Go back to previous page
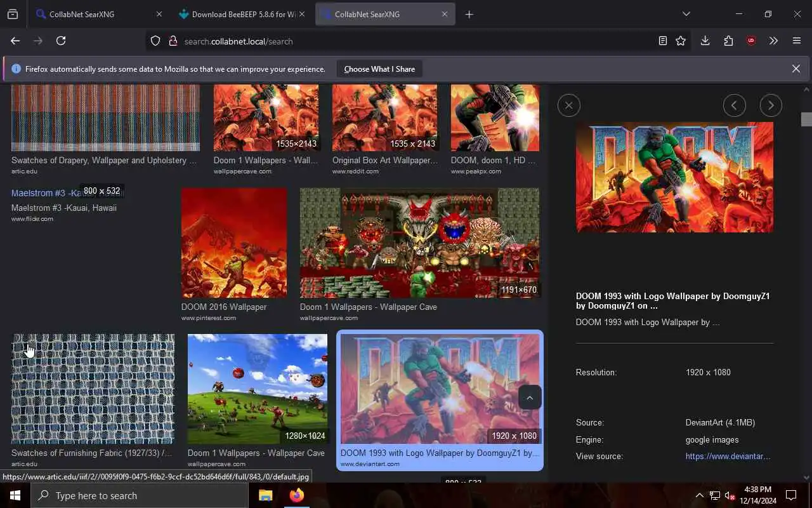The height and width of the screenshot is (508, 812). click(15, 41)
